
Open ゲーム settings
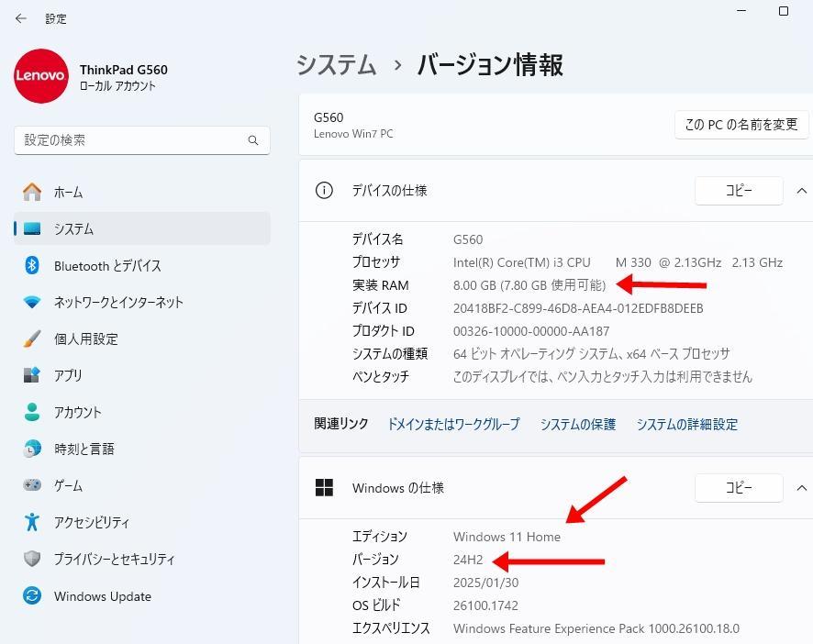pos(141,485)
